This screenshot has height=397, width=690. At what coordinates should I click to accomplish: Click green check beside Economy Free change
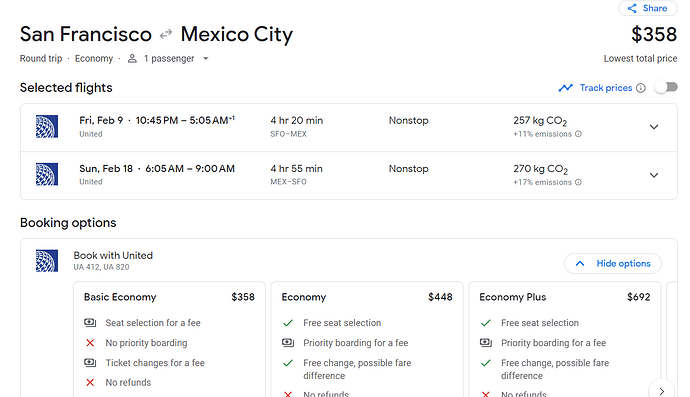pos(288,363)
